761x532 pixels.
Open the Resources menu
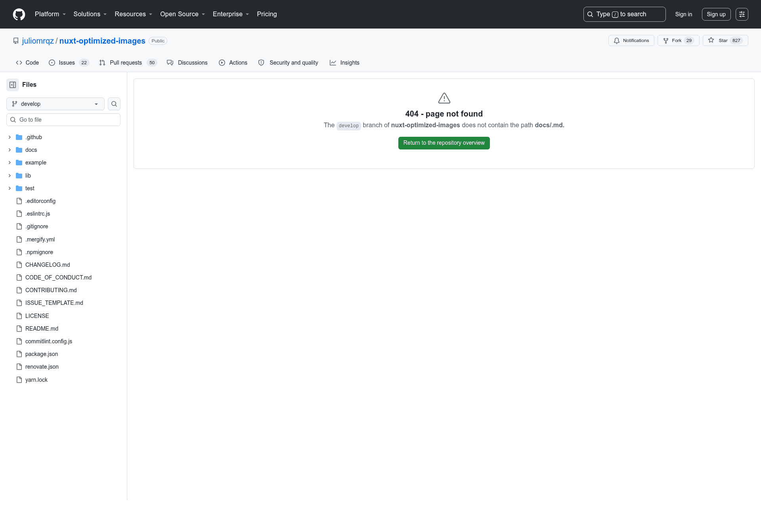click(134, 14)
